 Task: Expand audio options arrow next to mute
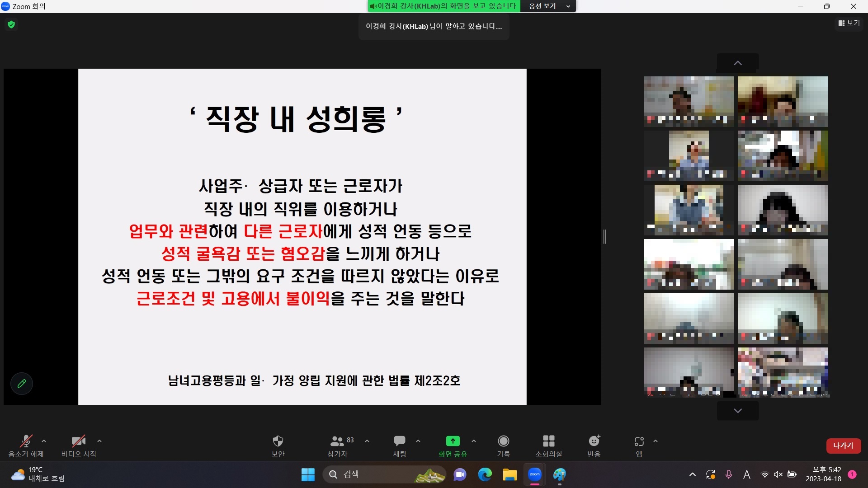[44, 441]
